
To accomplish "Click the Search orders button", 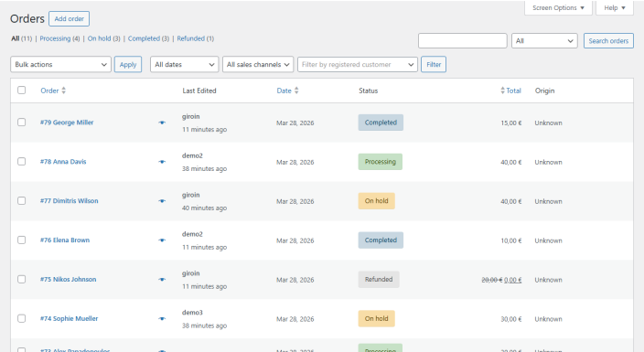I will (608, 40).
